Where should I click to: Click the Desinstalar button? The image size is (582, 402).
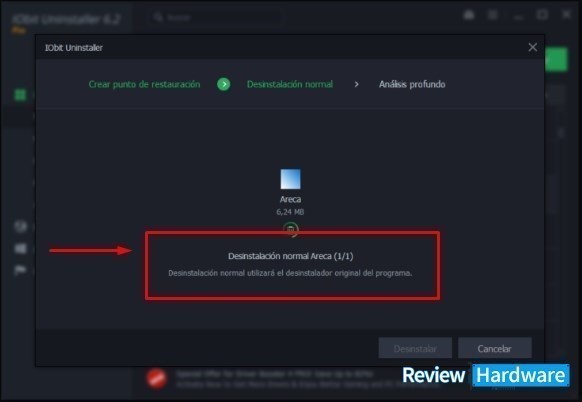click(x=415, y=348)
